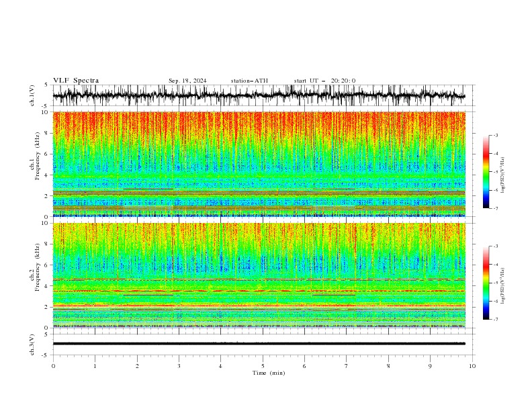Viewport: 532px width, 411px height.
Task: Click the 'VLF Spectra' title text
Action: (76, 81)
